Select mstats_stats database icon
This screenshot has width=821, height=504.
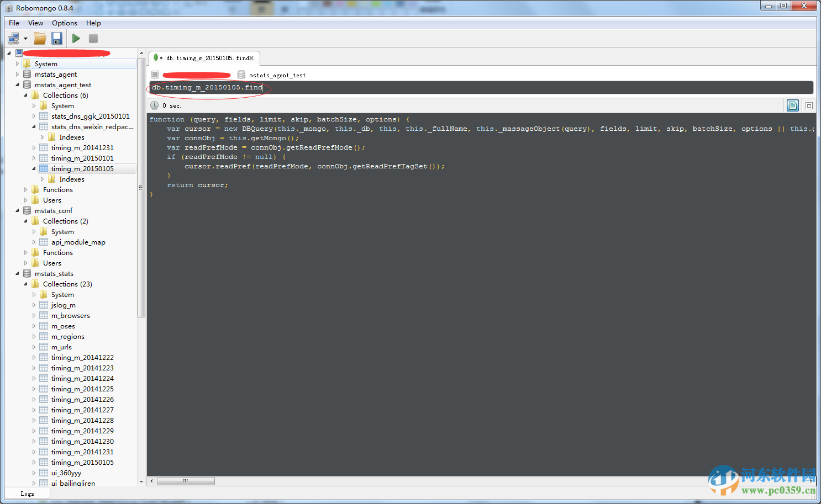pos(27,274)
